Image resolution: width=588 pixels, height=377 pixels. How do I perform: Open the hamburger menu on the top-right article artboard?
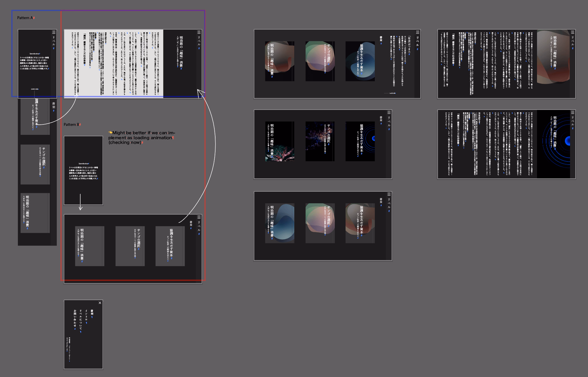click(x=572, y=33)
